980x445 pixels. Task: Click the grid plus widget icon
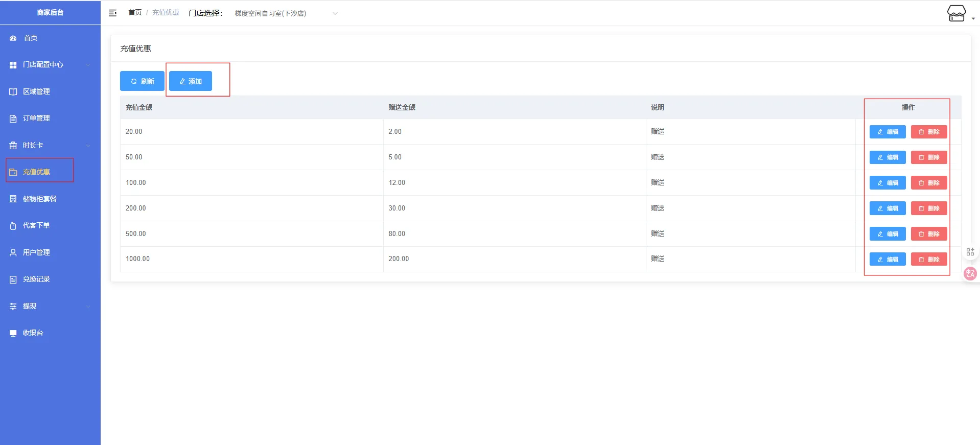coord(970,252)
